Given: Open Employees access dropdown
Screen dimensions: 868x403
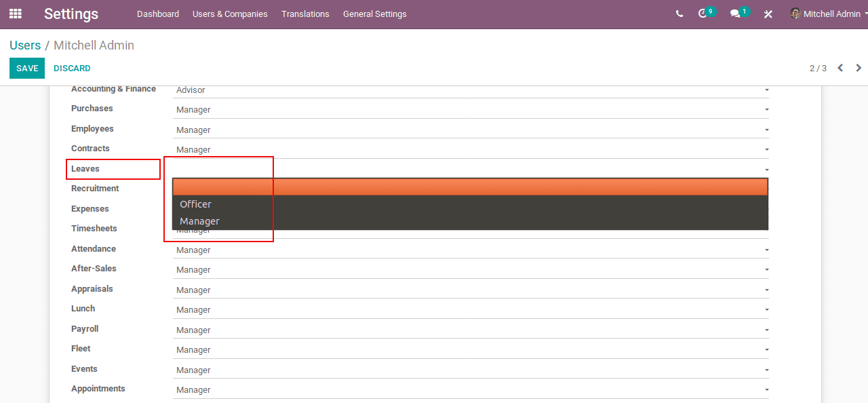Looking at the screenshot, I should point(471,130).
